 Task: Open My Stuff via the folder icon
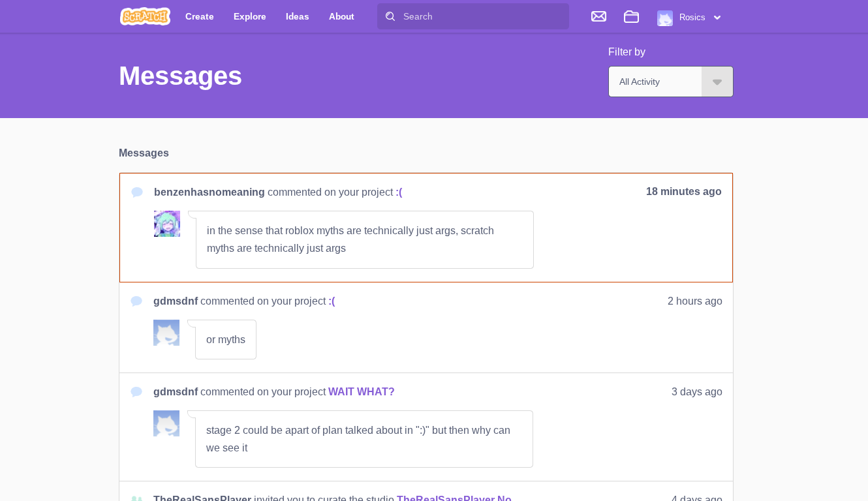(631, 17)
